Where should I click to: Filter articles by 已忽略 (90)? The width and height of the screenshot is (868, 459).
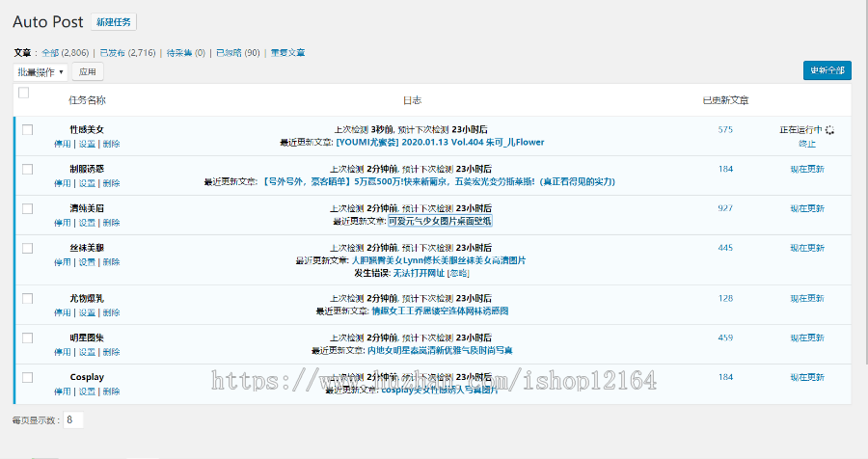[237, 53]
